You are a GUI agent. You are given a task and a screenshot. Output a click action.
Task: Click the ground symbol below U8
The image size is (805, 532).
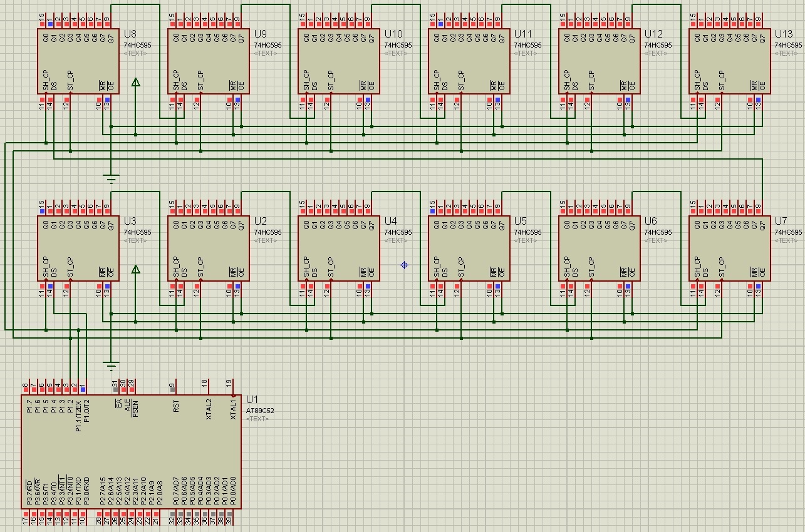coord(111,180)
